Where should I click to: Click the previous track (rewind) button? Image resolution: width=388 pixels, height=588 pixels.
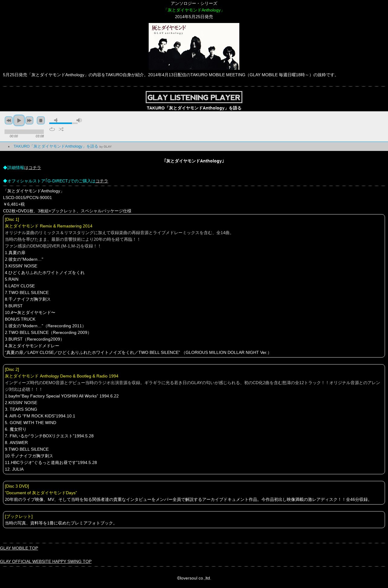click(x=9, y=120)
